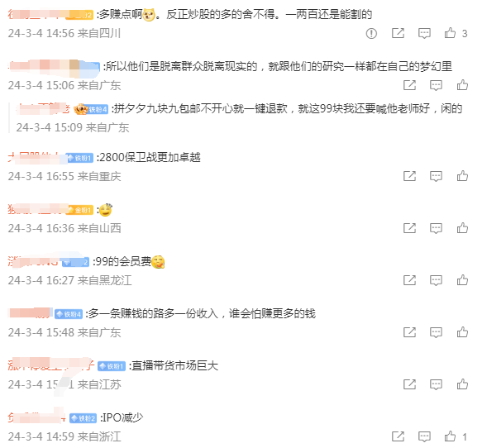Report the 14:56 comment from 四川

click(371, 33)
